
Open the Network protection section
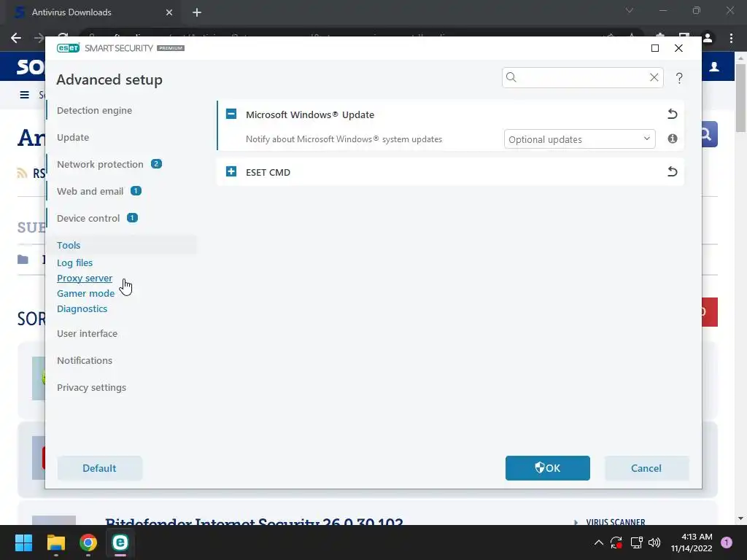pyautogui.click(x=100, y=164)
